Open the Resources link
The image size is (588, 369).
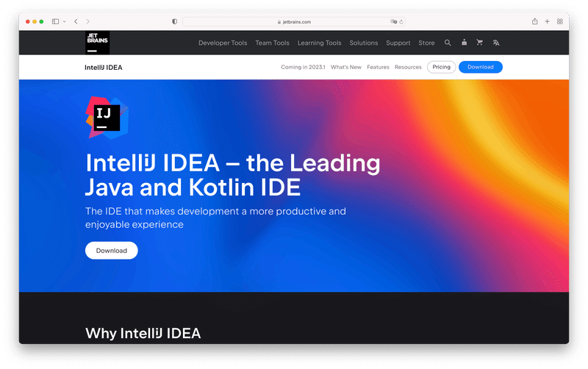coord(408,67)
